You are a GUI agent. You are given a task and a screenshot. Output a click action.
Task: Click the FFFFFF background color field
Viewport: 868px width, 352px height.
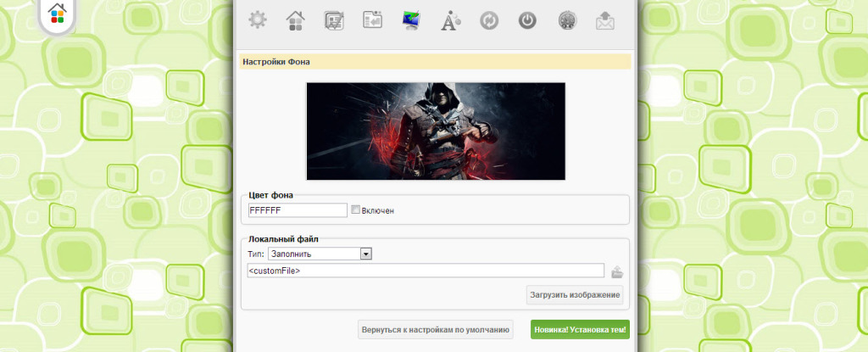pyautogui.click(x=298, y=210)
